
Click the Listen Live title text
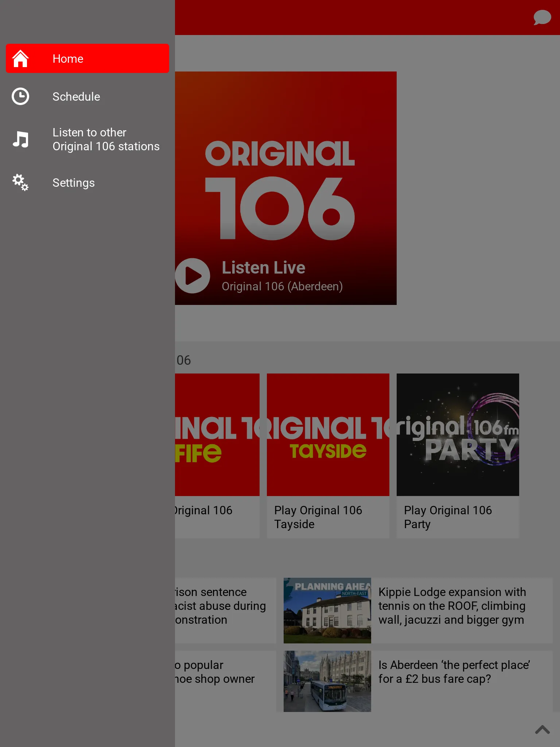pyautogui.click(x=264, y=268)
